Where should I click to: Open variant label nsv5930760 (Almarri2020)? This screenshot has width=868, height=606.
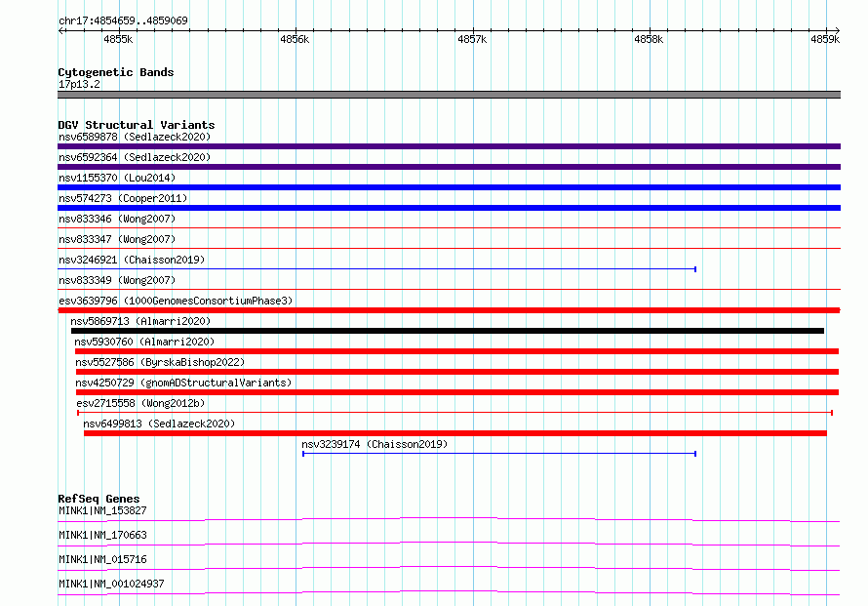[144, 342]
